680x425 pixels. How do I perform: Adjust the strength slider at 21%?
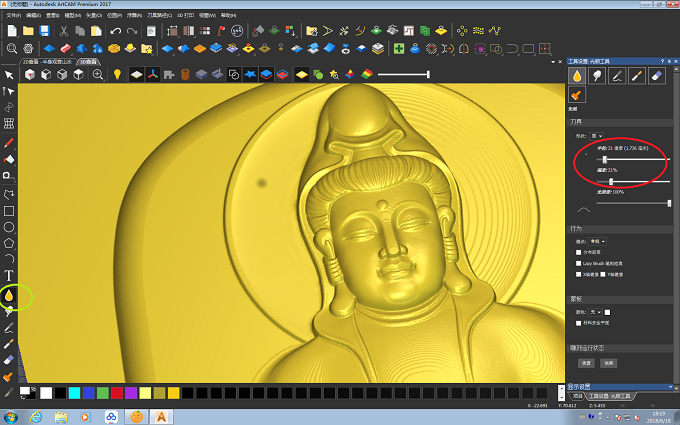click(611, 181)
